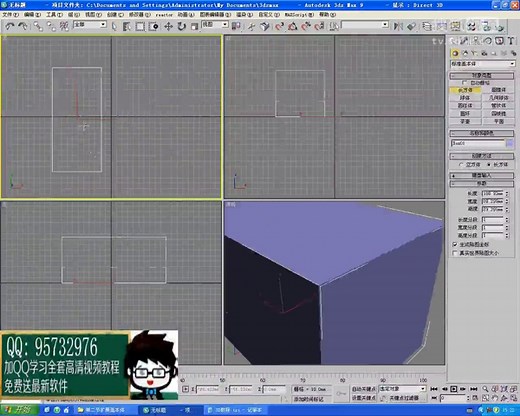Click the highlighted 长方体 box button
The height and width of the screenshot is (416, 520).
(465, 90)
